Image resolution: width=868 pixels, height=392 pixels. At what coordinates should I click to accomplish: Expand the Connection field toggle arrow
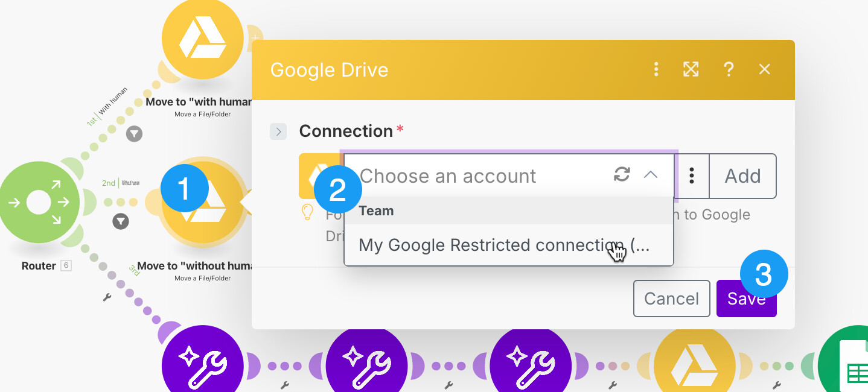coord(278,131)
